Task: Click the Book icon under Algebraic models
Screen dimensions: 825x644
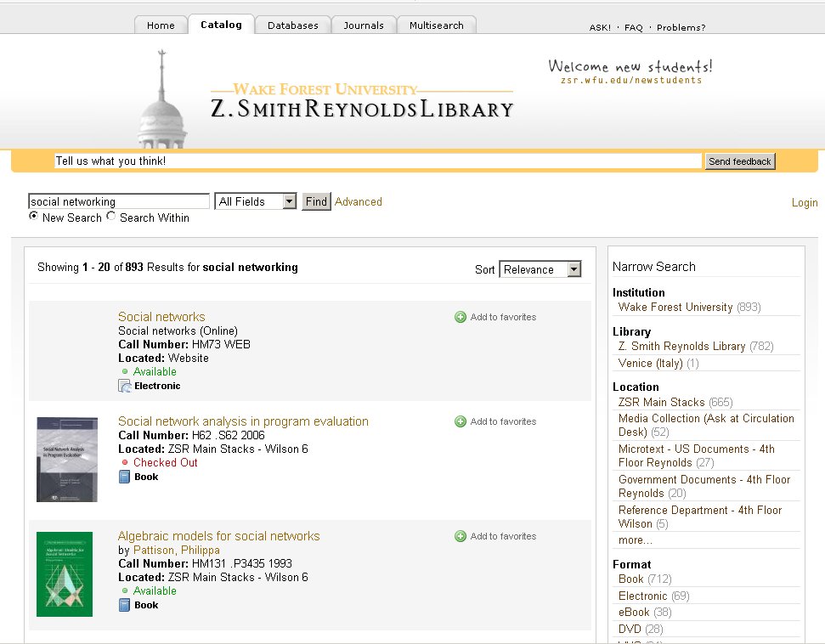Action: coord(124,605)
